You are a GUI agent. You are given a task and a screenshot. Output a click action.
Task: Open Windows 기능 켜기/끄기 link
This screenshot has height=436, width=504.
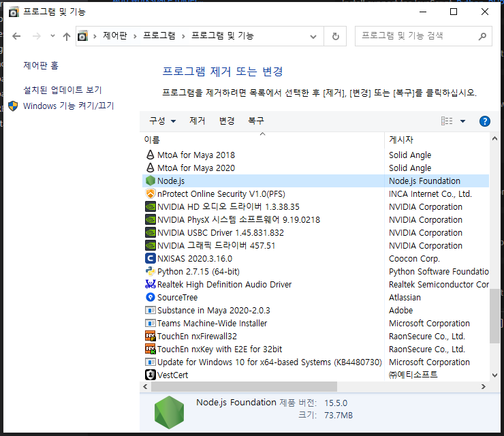coord(69,106)
